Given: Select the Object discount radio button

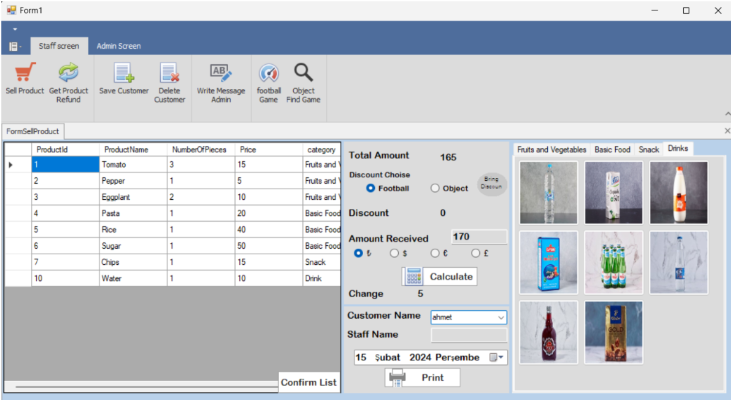Looking at the screenshot, I should click(x=434, y=188).
